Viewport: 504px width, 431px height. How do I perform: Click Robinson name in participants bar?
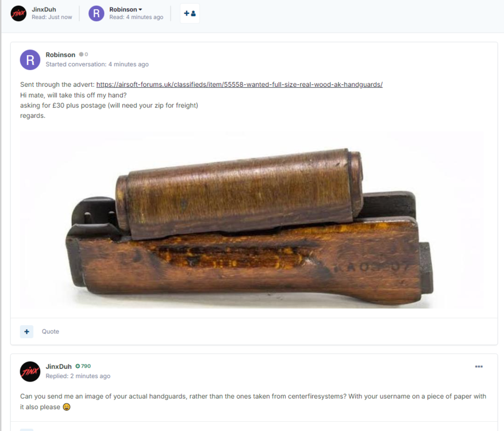point(123,10)
